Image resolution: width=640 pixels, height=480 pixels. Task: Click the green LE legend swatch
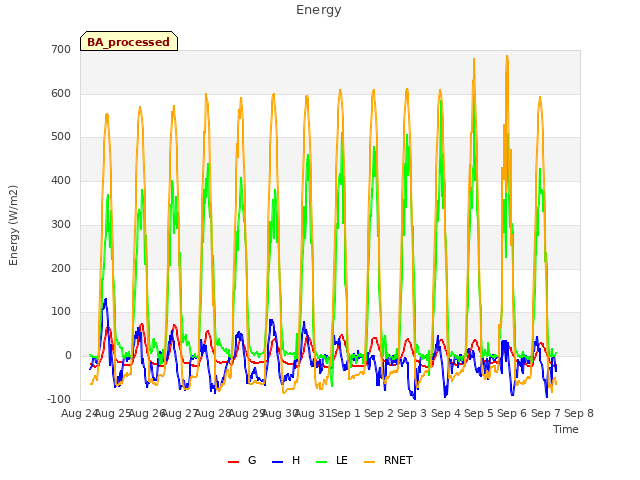322,462
